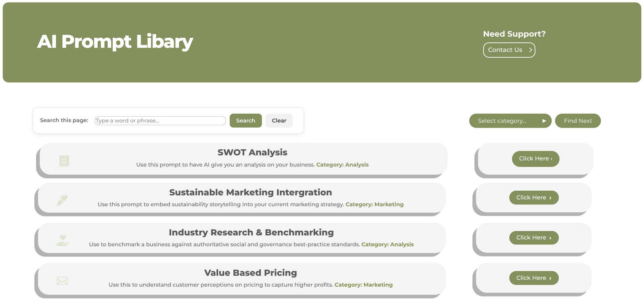Select the SWOT Analysis heading
This screenshot has height=308, width=644.
click(x=252, y=153)
